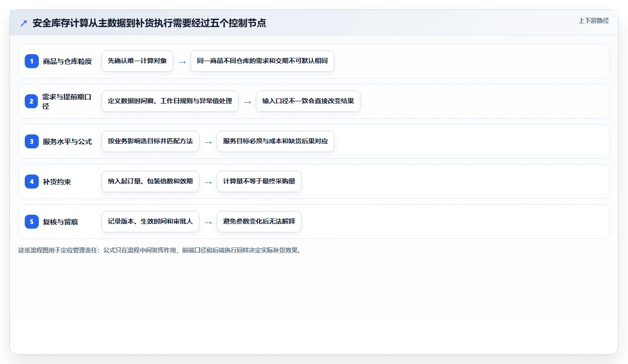Click the 上下游路径 label in the header

pos(593,21)
